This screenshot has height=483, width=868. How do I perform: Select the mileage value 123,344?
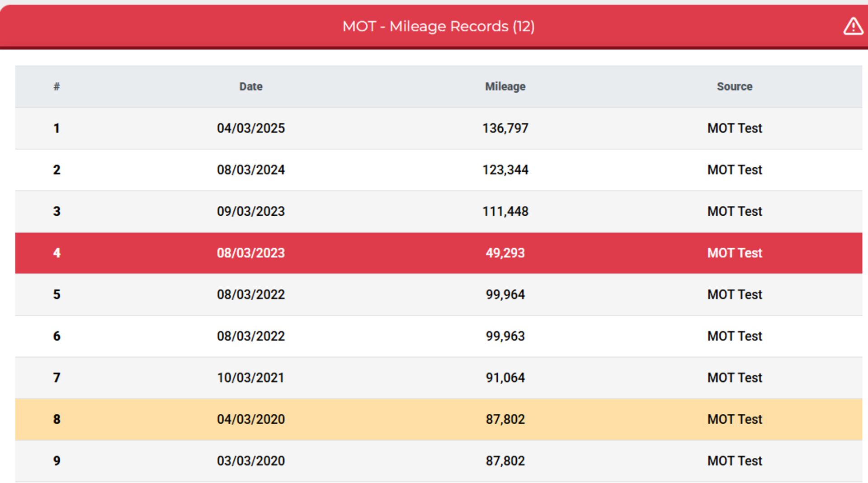point(505,170)
